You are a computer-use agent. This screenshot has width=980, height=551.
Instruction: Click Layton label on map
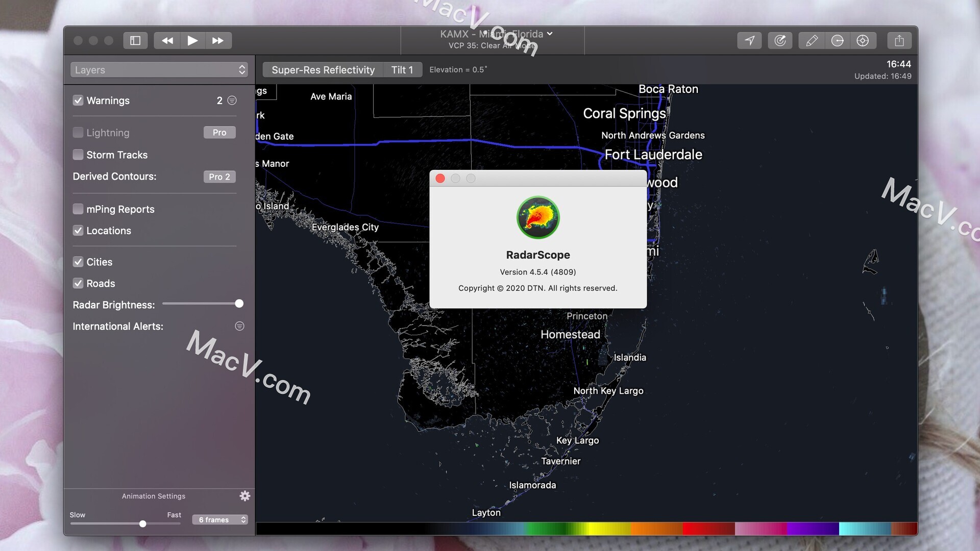486,513
